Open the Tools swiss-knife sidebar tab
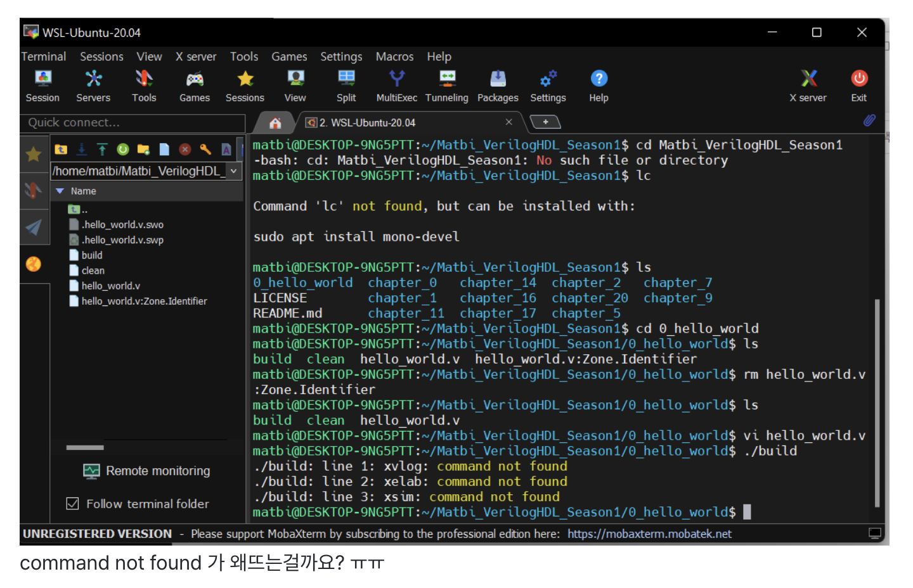This screenshot has height=588, width=913. coord(34,190)
